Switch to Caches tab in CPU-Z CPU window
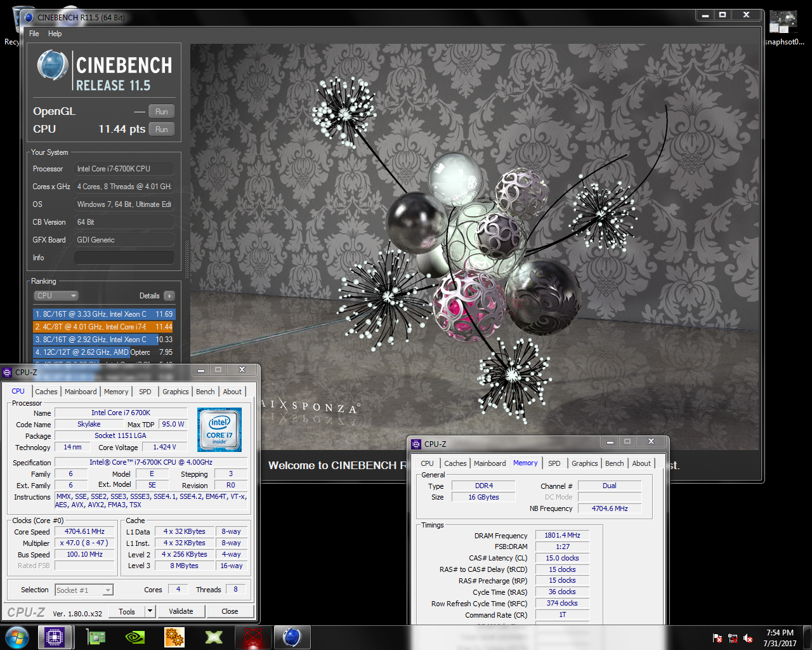812x650 pixels. [46, 392]
